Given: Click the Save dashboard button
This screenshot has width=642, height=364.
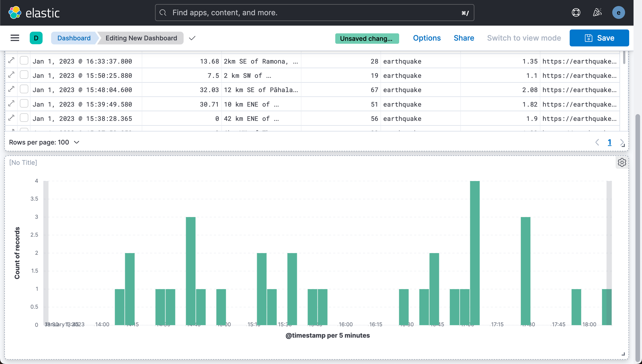Looking at the screenshot, I should coord(599,38).
